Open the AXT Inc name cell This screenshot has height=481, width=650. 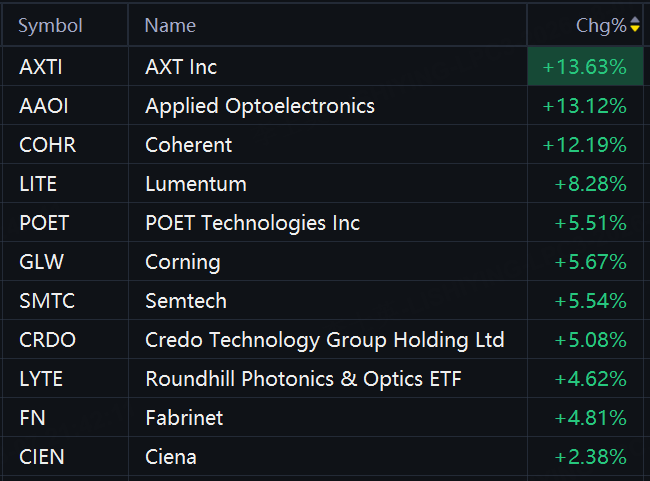(x=181, y=67)
